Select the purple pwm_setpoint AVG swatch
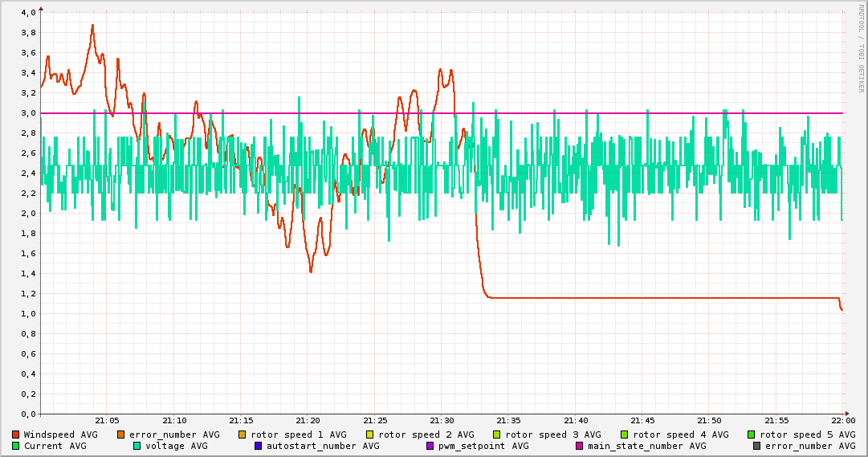Image resolution: width=868 pixels, height=457 pixels. (430, 446)
